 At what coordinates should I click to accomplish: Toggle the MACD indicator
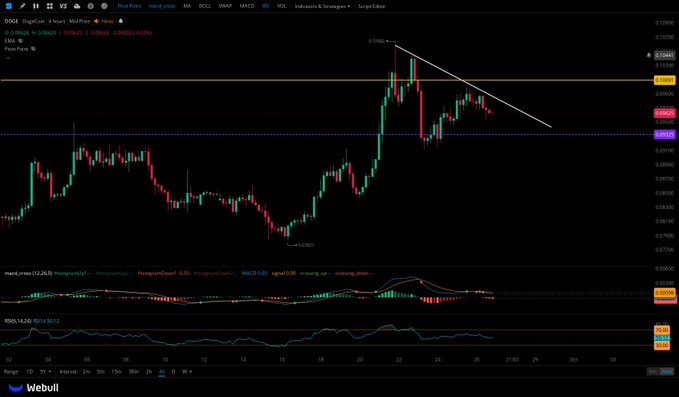(x=247, y=6)
